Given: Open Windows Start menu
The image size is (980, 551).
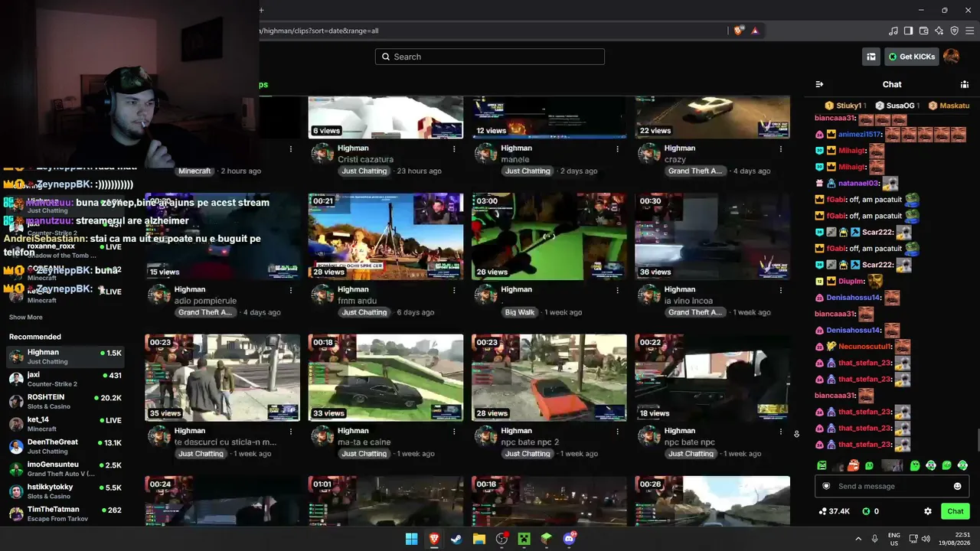Looking at the screenshot, I should tap(411, 539).
